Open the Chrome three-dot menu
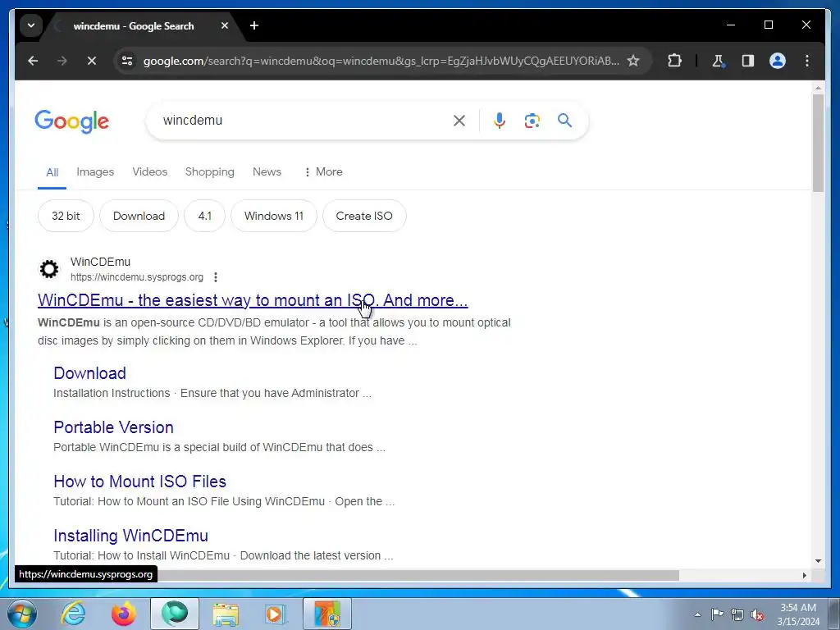 point(807,61)
